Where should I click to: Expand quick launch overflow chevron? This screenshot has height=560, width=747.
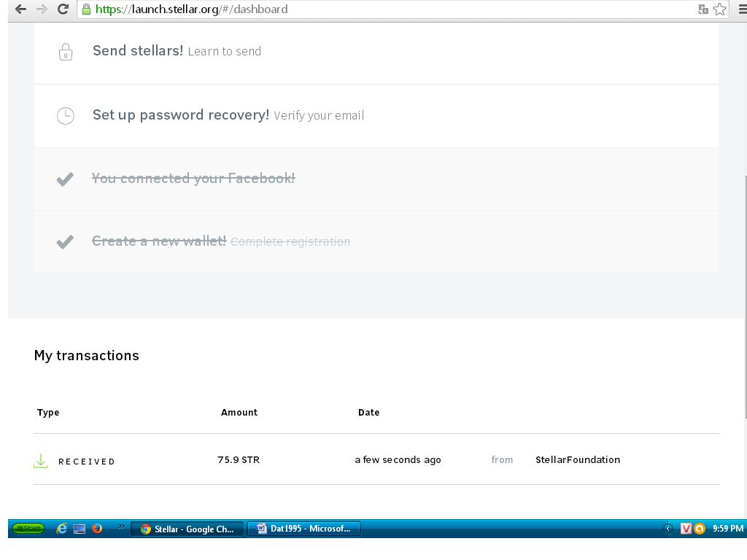(121, 526)
